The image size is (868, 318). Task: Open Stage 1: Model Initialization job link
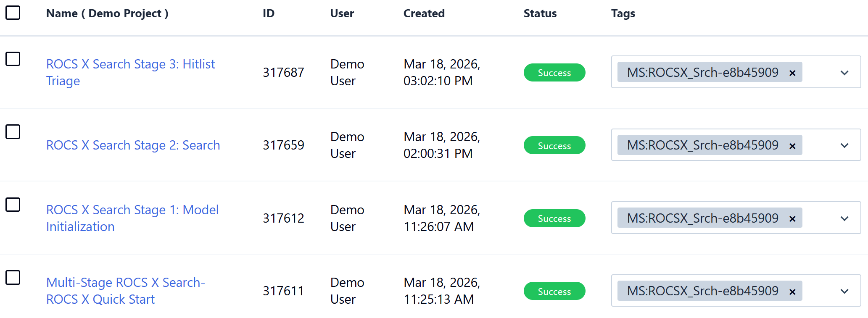pos(132,210)
